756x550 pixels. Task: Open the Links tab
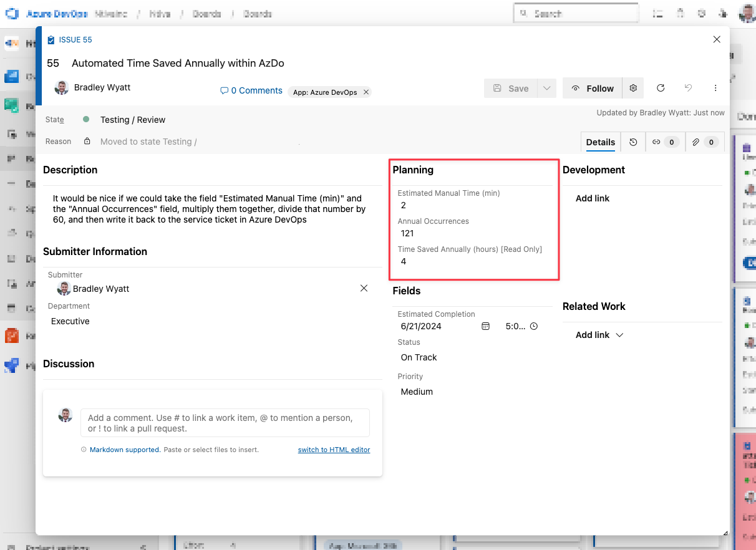665,142
